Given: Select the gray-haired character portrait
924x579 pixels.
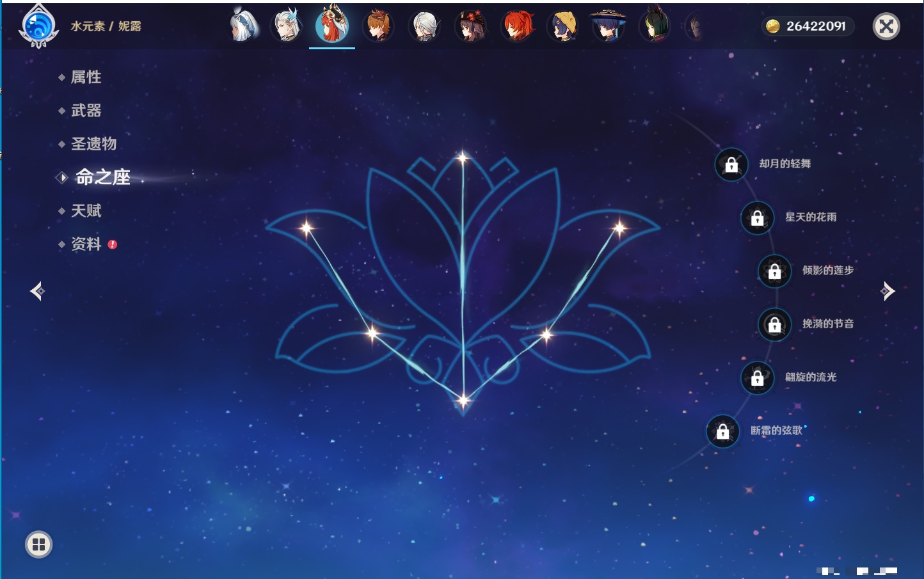Looking at the screenshot, I should point(424,26).
